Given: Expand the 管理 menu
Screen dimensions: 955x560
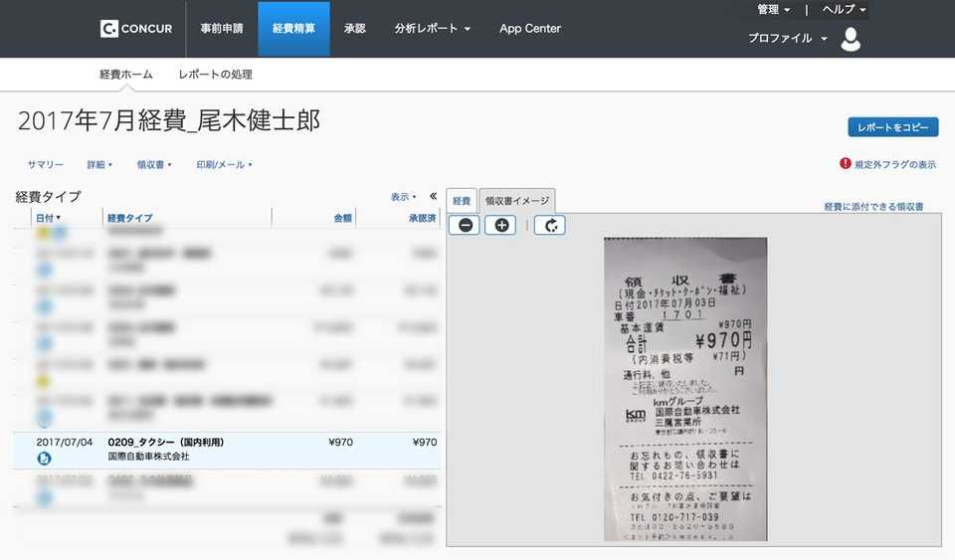Looking at the screenshot, I should click(x=774, y=10).
